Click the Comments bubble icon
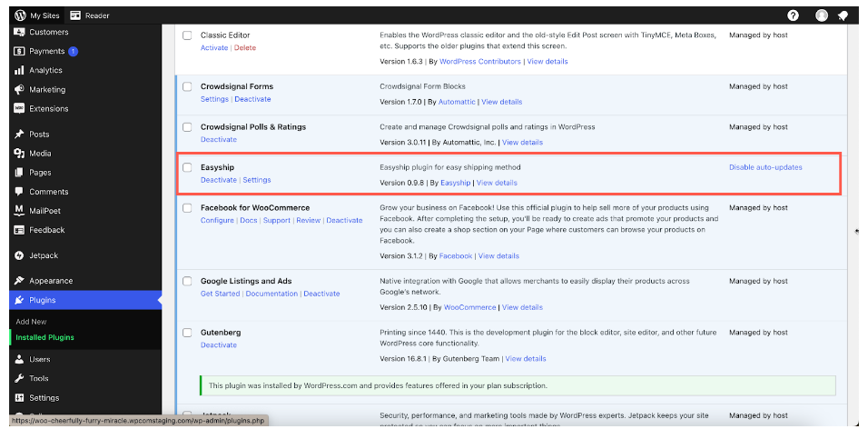The width and height of the screenshot is (868, 439). pos(19,191)
